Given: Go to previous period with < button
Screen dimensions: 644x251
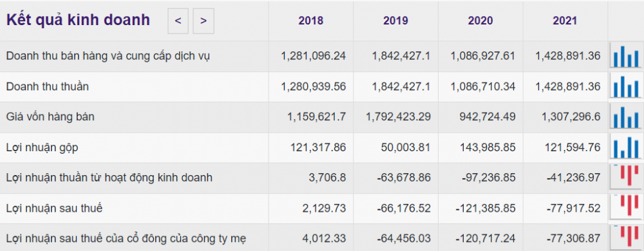Looking at the screenshot, I should click(x=178, y=21).
